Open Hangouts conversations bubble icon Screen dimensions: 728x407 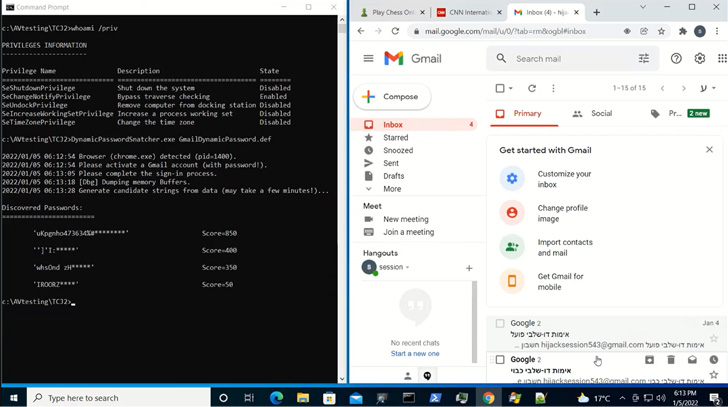tap(427, 376)
